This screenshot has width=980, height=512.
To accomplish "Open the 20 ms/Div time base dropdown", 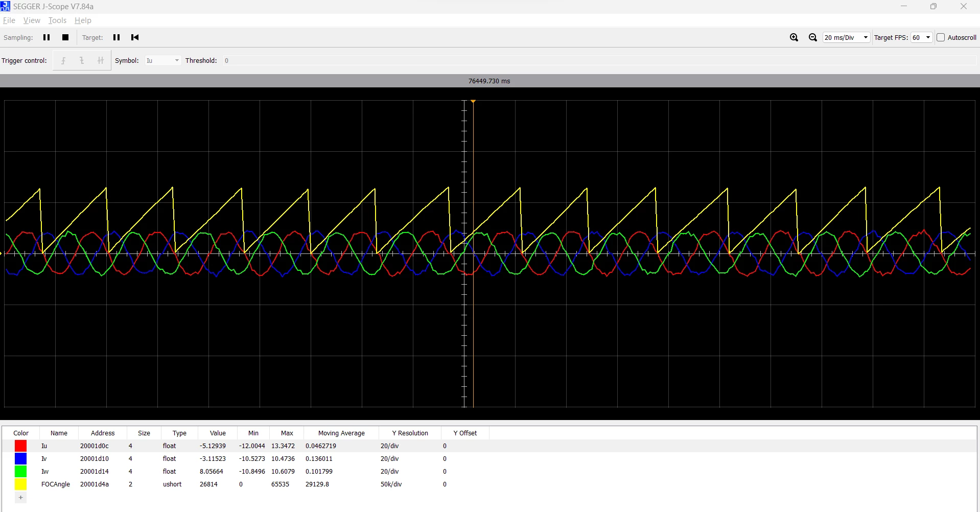I will (846, 37).
